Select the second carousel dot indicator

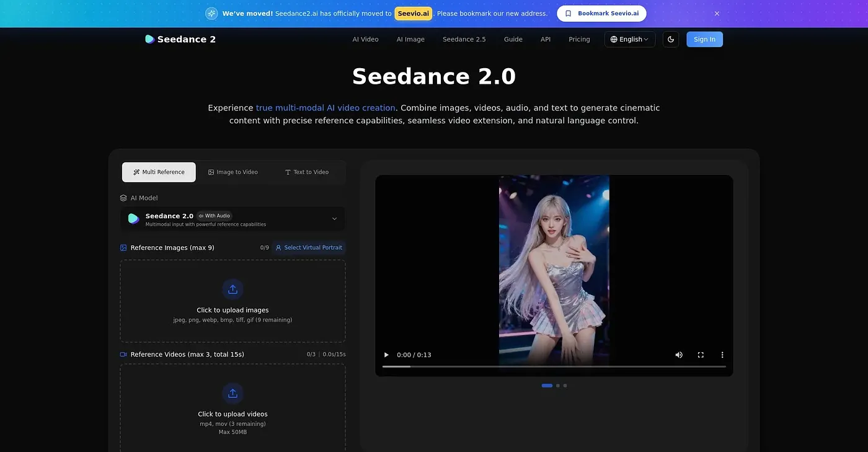click(558, 386)
